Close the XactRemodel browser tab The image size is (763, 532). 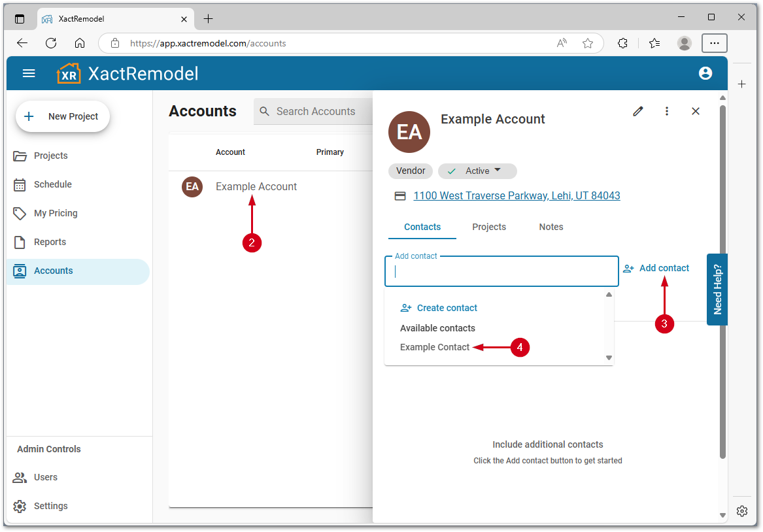point(184,19)
